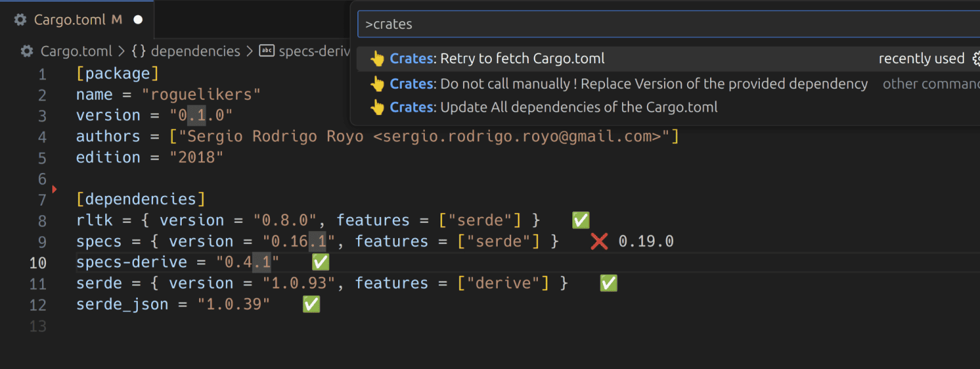Screen dimensions: 980x369
Task: Click the green checkmark next to rltk
Action: [580, 220]
